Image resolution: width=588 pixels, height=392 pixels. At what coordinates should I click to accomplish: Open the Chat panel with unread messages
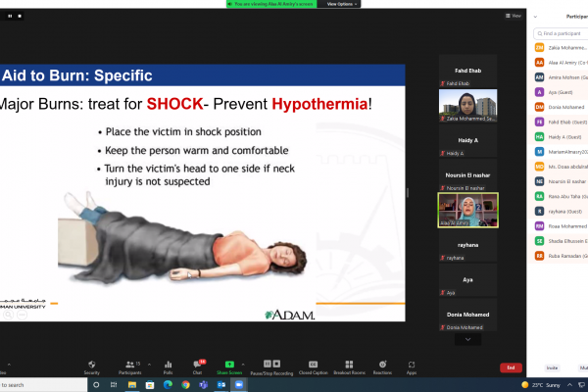coord(197,366)
